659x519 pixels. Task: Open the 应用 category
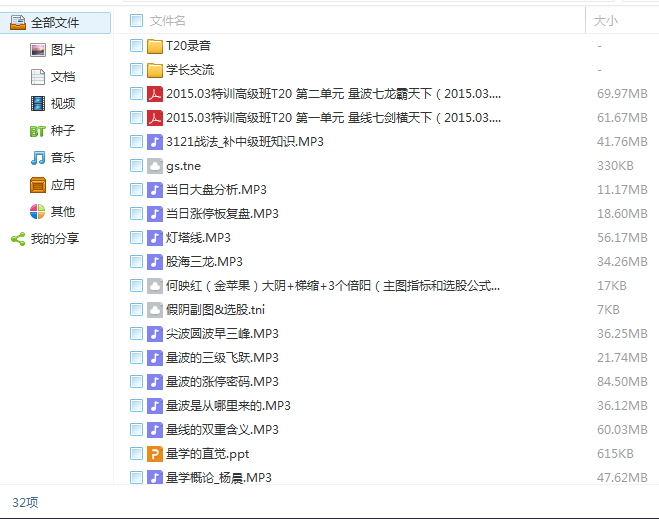(x=63, y=184)
